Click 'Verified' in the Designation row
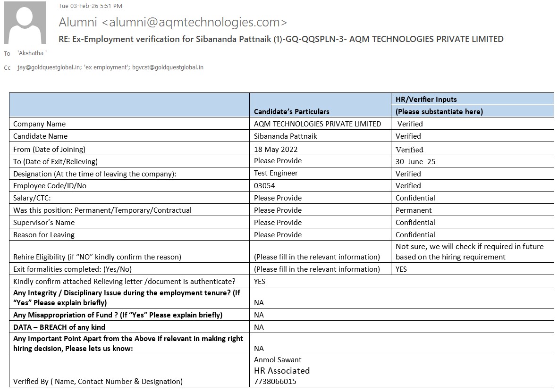558x392 pixels. [x=408, y=174]
